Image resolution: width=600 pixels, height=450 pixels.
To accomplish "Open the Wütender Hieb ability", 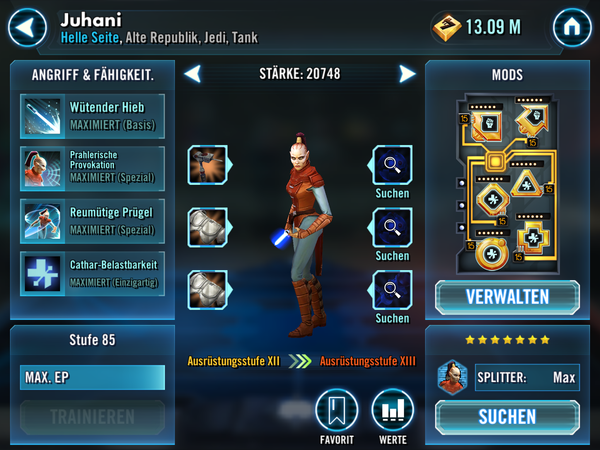I will pos(93,116).
